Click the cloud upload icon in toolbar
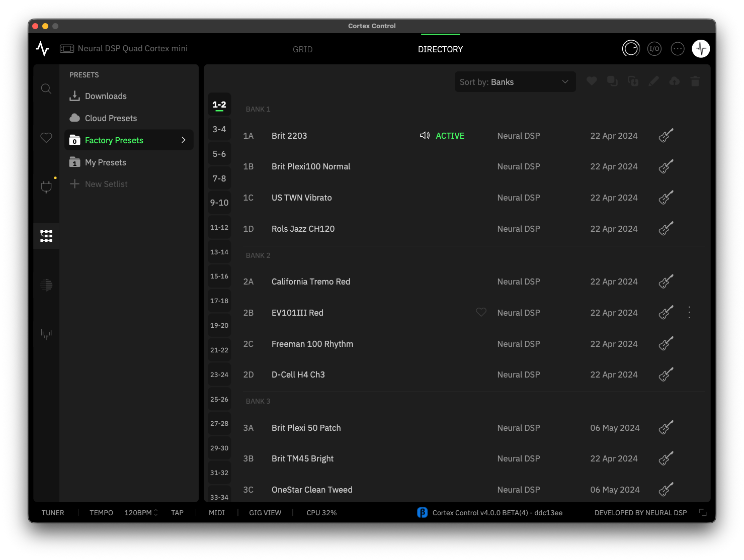The width and height of the screenshot is (744, 560). [675, 81]
